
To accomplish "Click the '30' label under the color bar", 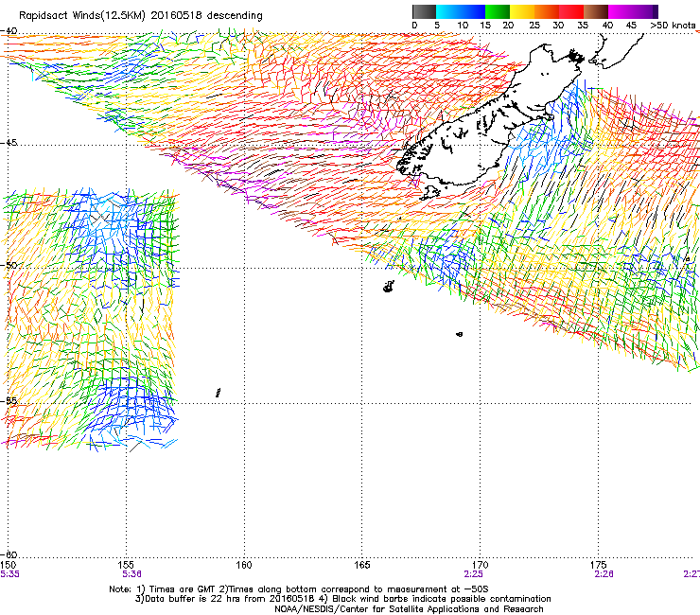I will tap(558, 26).
